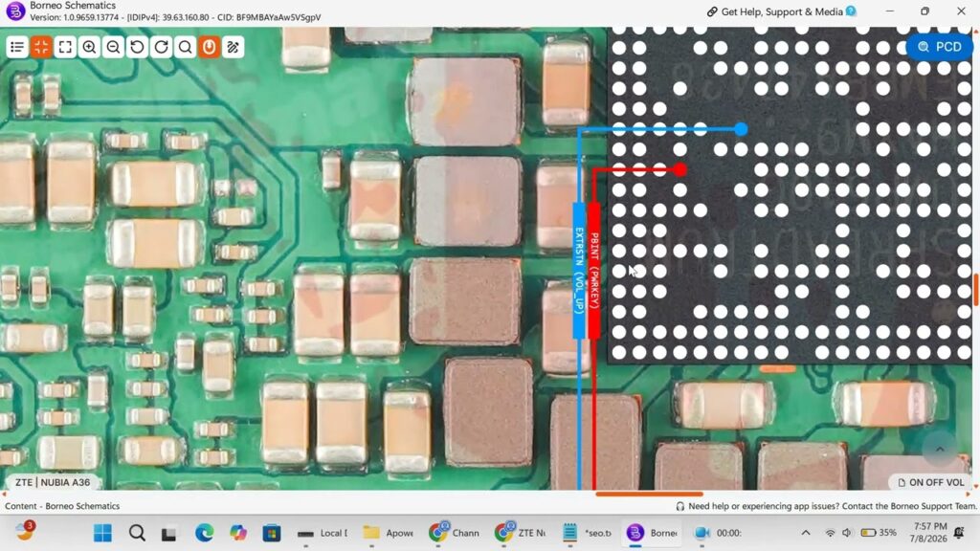Open the volume speaker tray icon
Viewport: 980px width, 551px height.
point(847,533)
